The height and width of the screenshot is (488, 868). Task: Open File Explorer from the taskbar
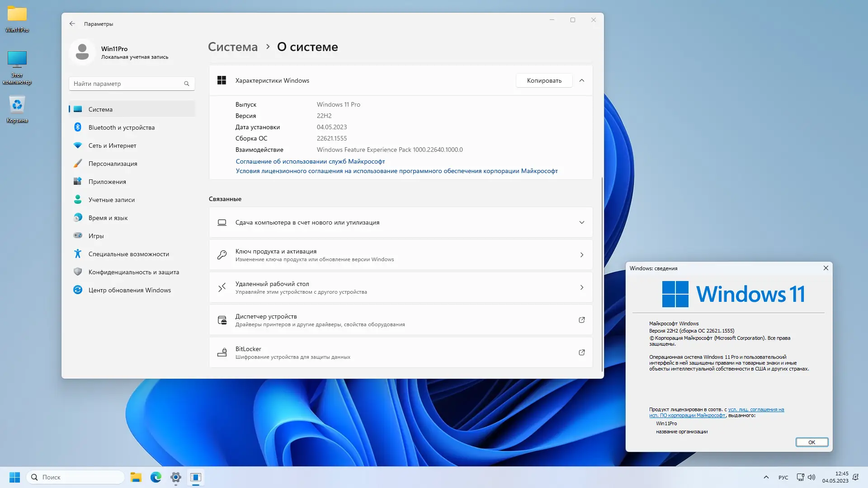pyautogui.click(x=136, y=477)
